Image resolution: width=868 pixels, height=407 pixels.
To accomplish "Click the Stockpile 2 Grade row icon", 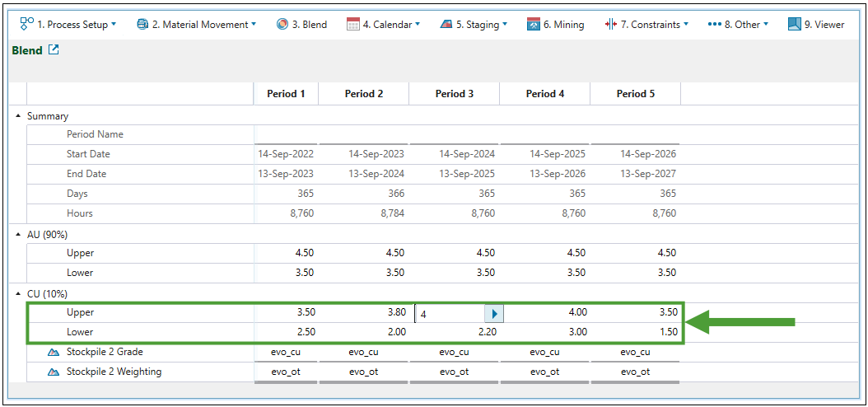I will tap(54, 353).
